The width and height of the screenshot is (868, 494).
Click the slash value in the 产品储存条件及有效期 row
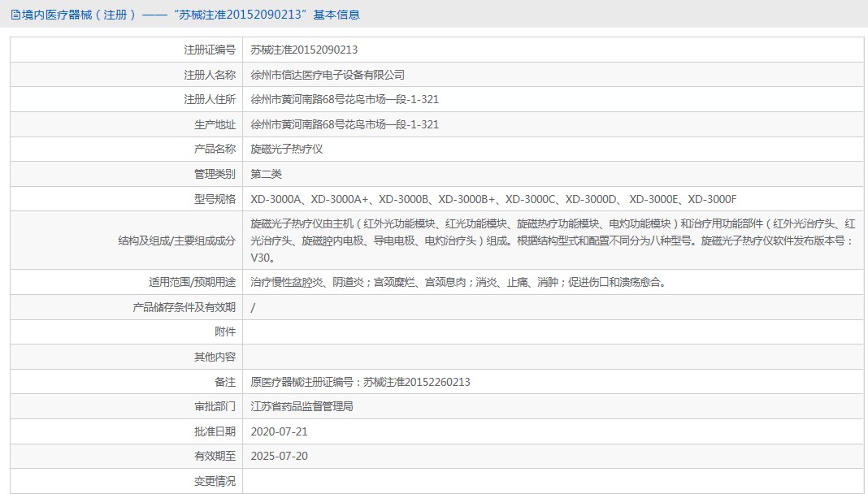click(x=253, y=308)
